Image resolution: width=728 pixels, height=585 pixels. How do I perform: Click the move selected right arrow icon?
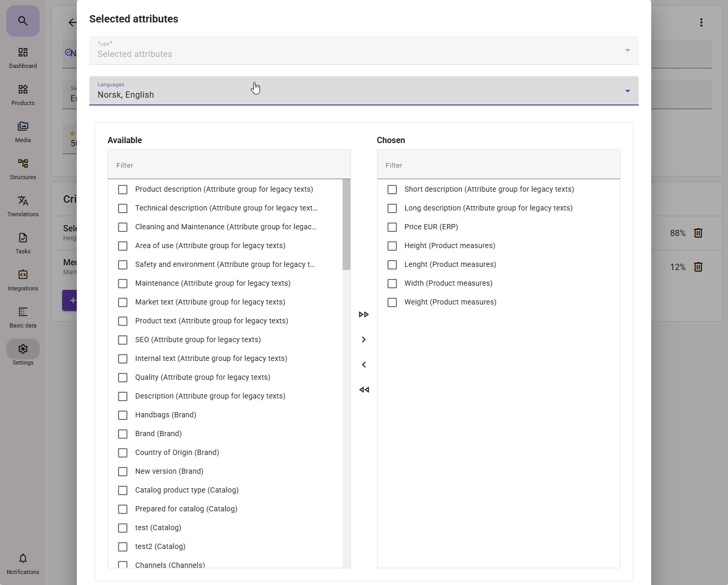pos(364,340)
